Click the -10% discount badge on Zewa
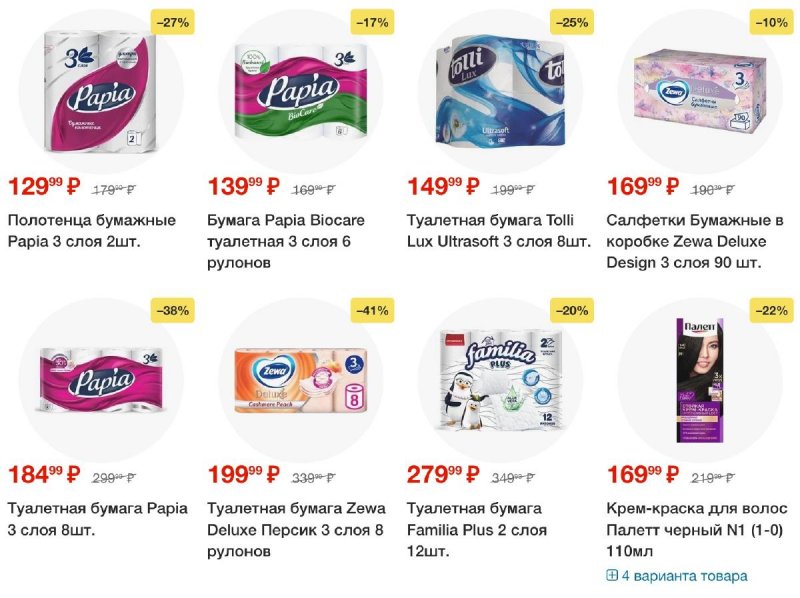This screenshot has height=598, width=800. point(772,22)
